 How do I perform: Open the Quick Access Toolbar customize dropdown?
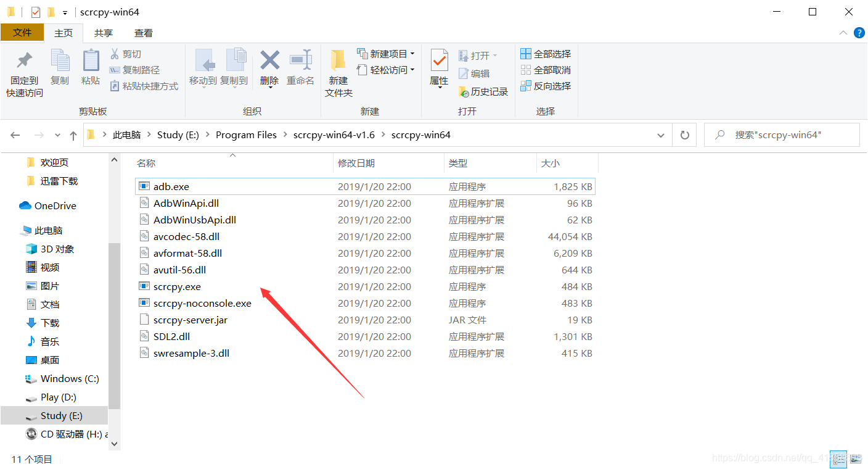65,12
